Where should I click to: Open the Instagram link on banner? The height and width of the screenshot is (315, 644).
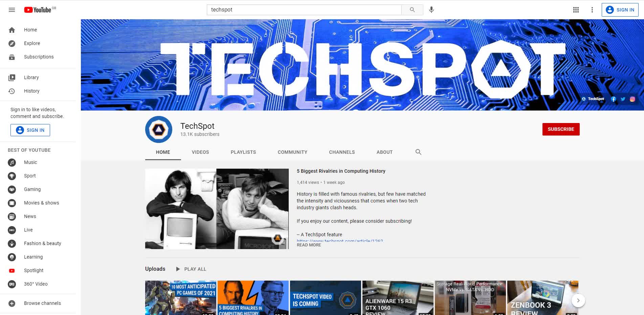pos(632,99)
